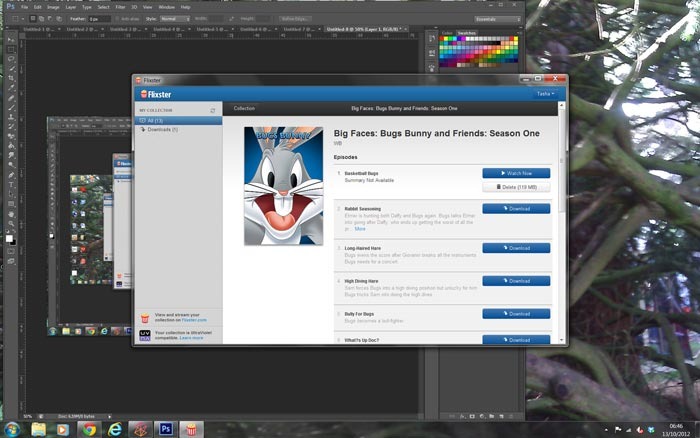
Task: Select the Gradient tool
Action: point(11,146)
